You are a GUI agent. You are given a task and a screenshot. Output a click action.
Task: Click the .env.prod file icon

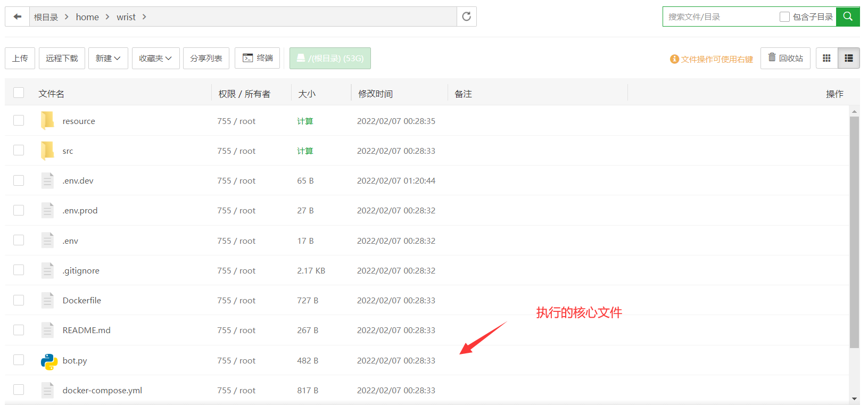[x=47, y=210]
